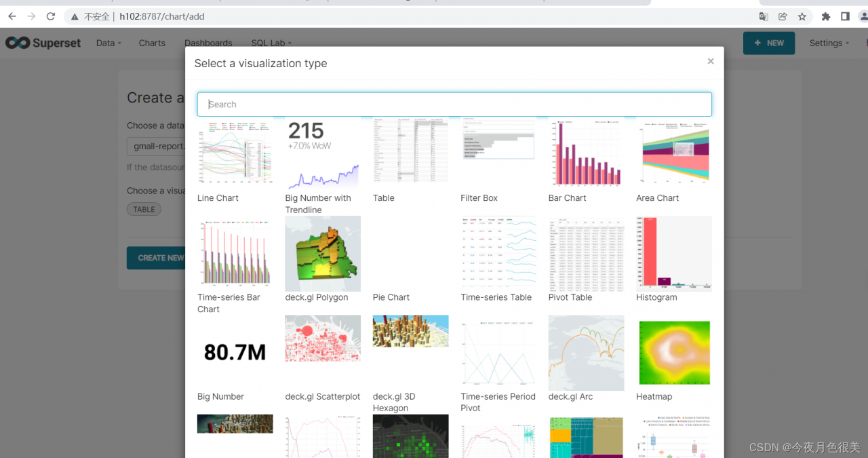868x458 pixels.
Task: Expand the Data dropdown menu
Action: (x=108, y=43)
